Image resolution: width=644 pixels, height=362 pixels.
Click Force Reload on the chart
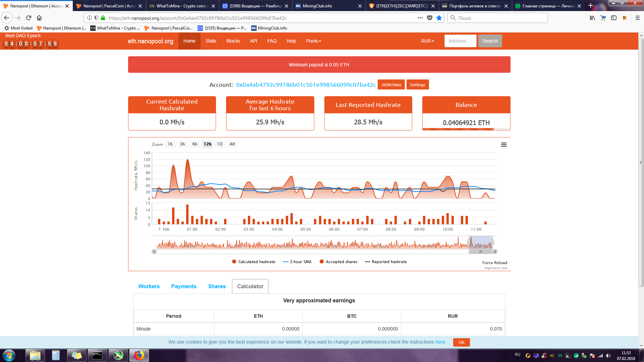click(x=495, y=263)
